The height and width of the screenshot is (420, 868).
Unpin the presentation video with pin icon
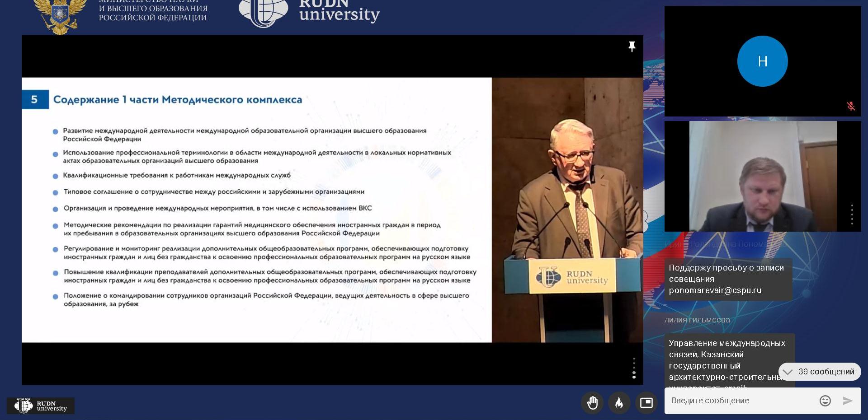[632, 47]
